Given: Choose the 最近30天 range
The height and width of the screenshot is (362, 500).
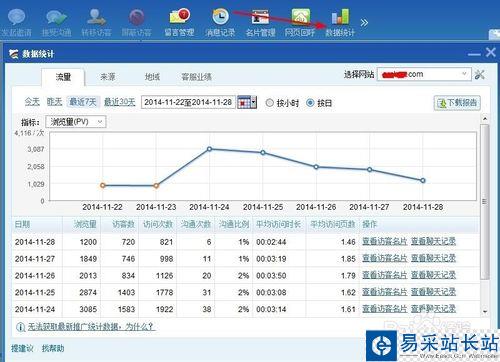Looking at the screenshot, I should [120, 102].
